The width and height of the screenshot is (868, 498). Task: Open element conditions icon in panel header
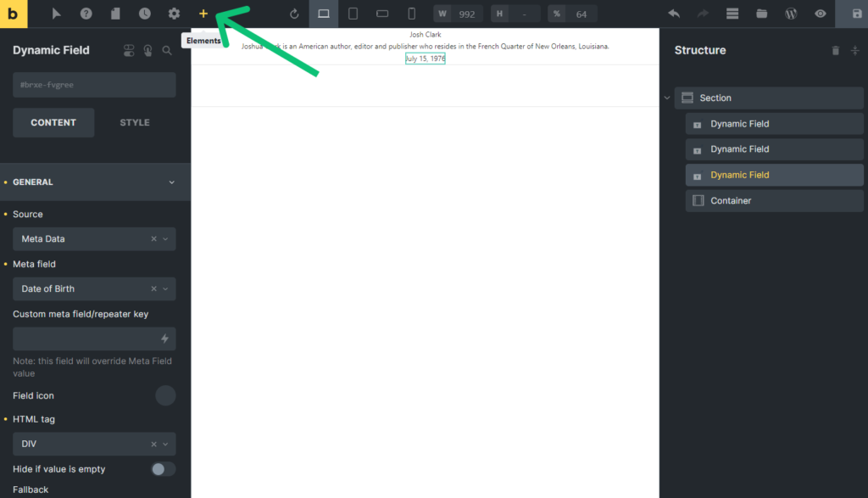[x=129, y=50]
